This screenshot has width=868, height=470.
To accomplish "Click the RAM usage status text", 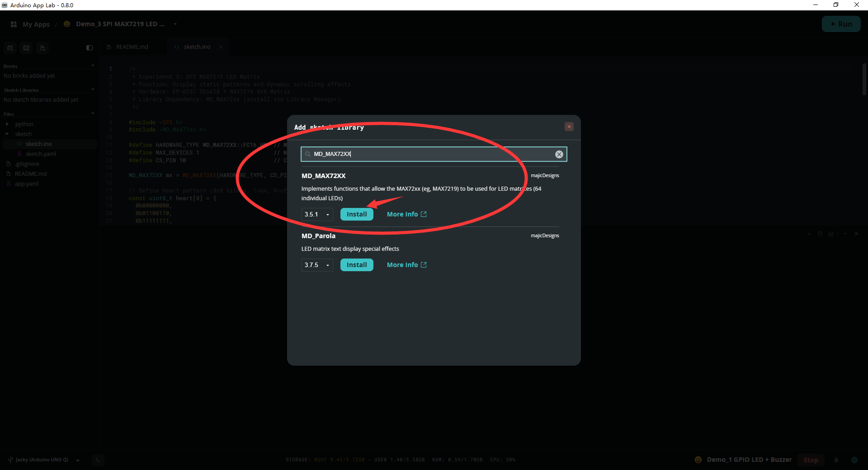I will pyautogui.click(x=457, y=460).
